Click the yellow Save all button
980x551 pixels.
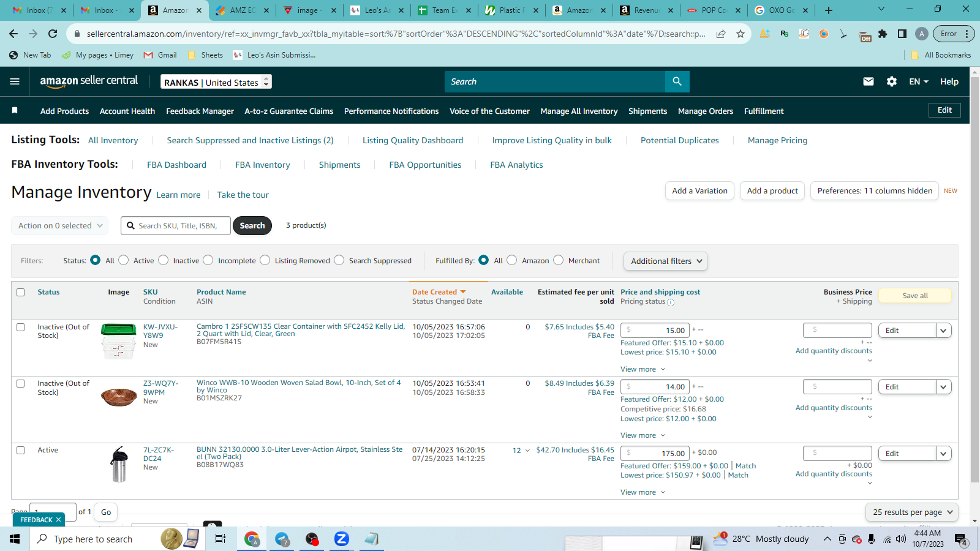tap(915, 296)
